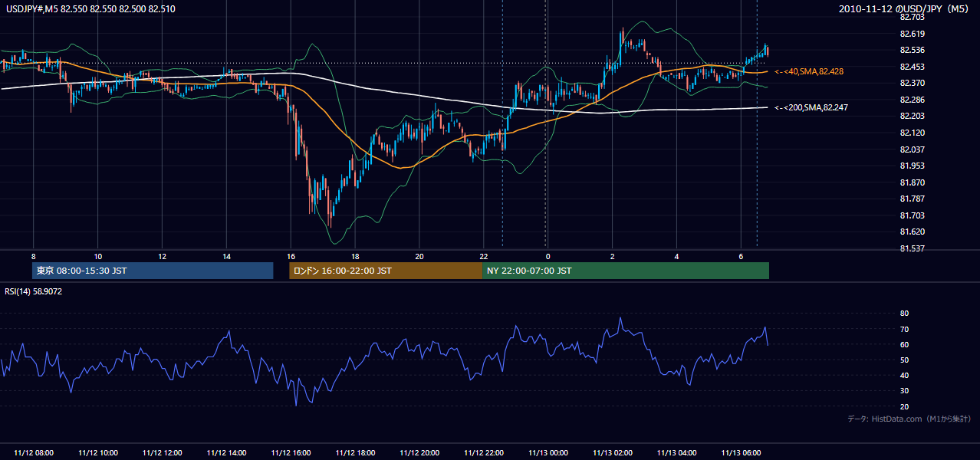
Task: Select the NY 22:00-07:00 JST session bar
Action: (626, 271)
